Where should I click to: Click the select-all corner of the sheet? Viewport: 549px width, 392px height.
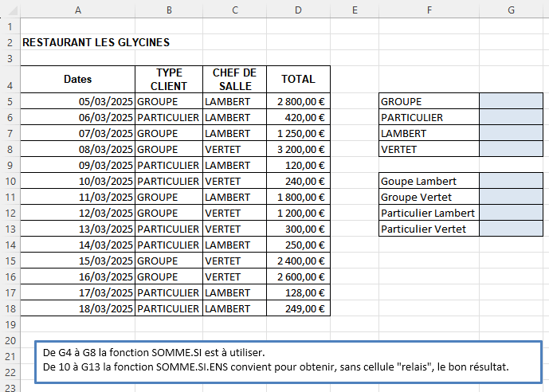(10, 10)
